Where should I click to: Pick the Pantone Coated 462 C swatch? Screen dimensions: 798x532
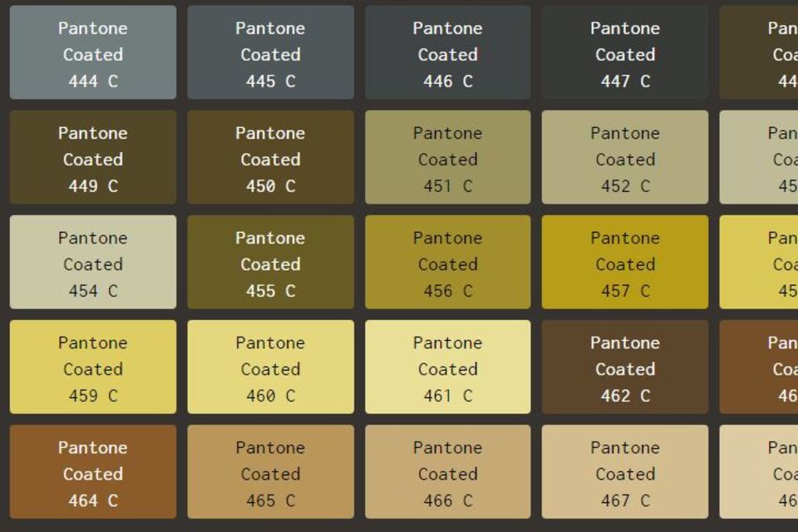pyautogui.click(x=625, y=367)
